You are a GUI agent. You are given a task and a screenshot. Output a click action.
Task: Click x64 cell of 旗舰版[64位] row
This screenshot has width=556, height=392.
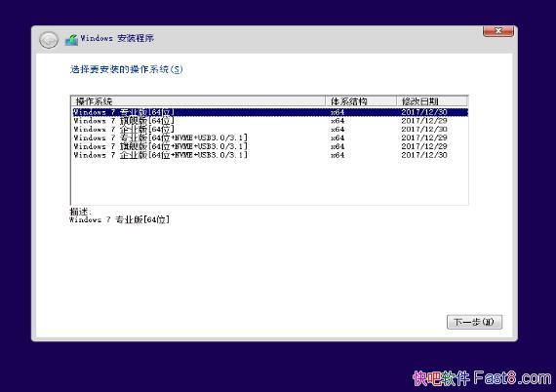tap(338, 121)
